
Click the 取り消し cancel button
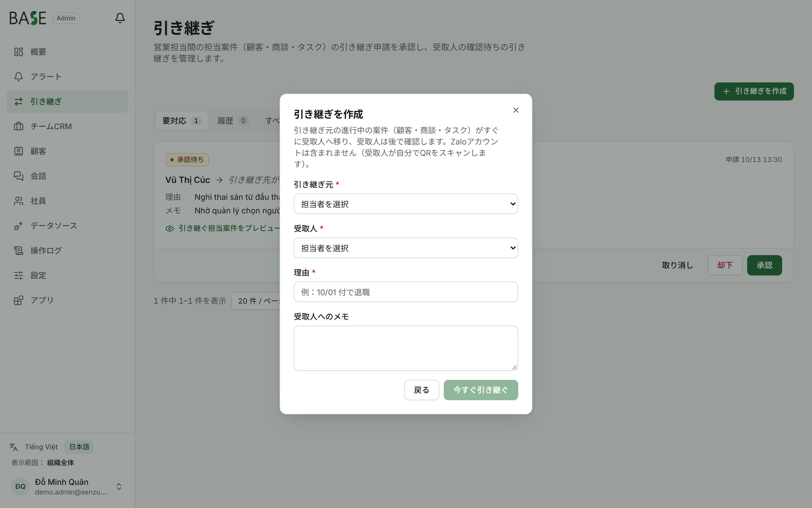pos(678,265)
